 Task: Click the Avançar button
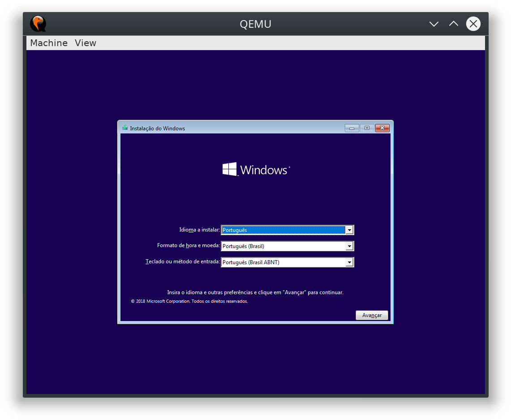coord(372,315)
